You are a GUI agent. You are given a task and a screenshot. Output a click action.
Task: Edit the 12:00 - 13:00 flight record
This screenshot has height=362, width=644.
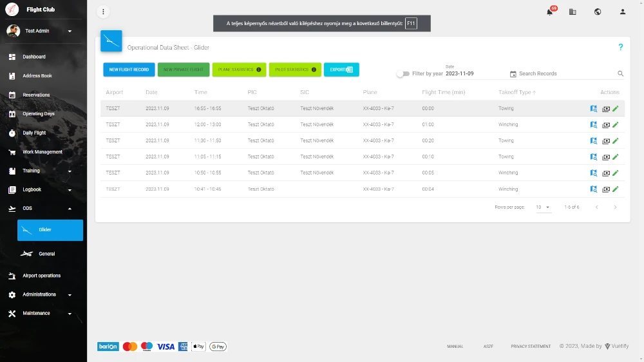click(615, 125)
